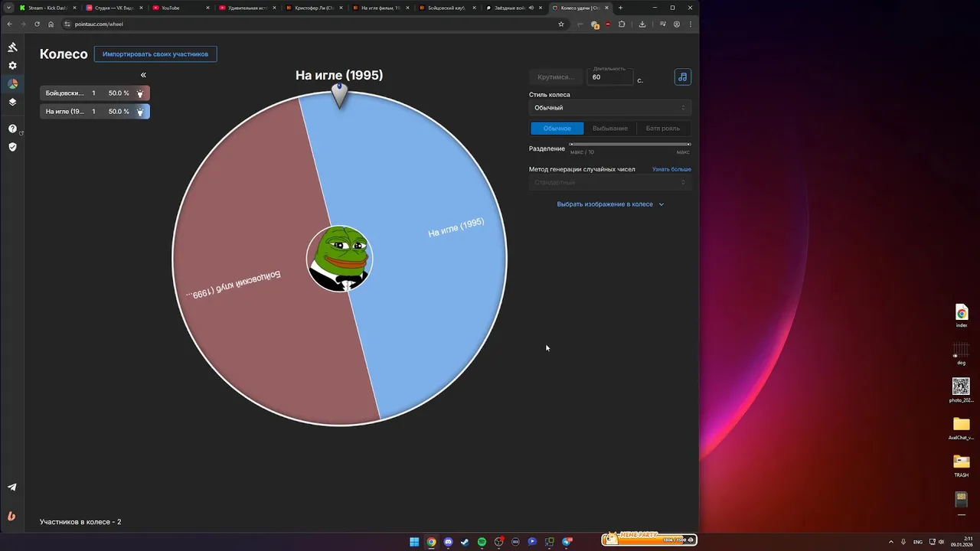Click the orange icon at sidebar bottom

tap(12, 515)
